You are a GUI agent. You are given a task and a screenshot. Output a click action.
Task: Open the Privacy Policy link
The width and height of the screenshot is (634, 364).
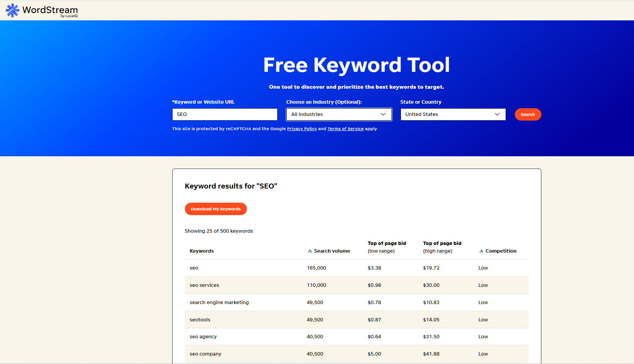click(301, 129)
